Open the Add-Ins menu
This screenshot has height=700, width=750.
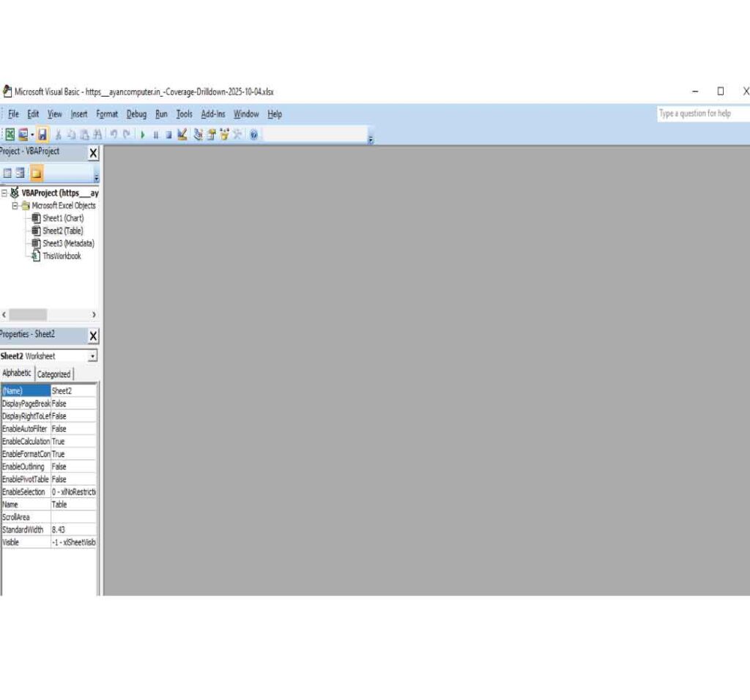pyautogui.click(x=213, y=114)
